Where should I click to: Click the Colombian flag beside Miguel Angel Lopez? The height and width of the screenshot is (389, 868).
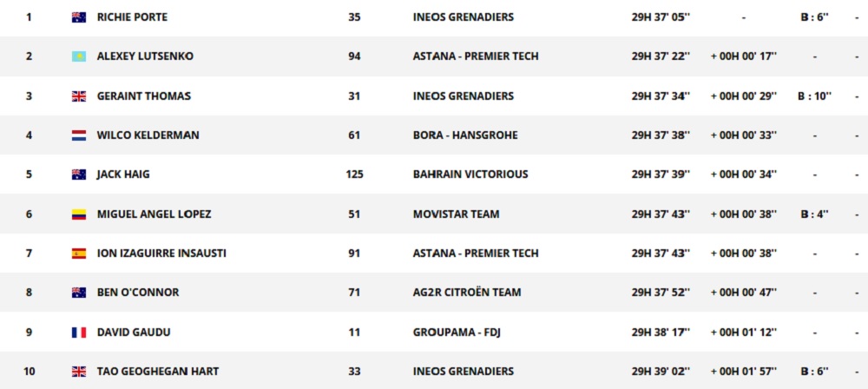tap(79, 214)
